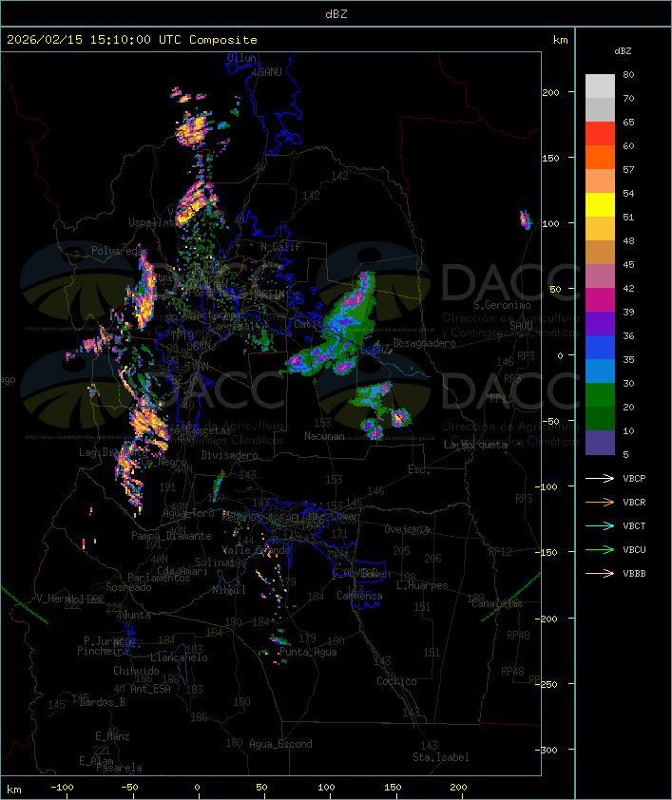The width and height of the screenshot is (672, 800).
Task: Click the 2026/02/15 15:10:00 UTC Composite timestamp
Action: 132,40
